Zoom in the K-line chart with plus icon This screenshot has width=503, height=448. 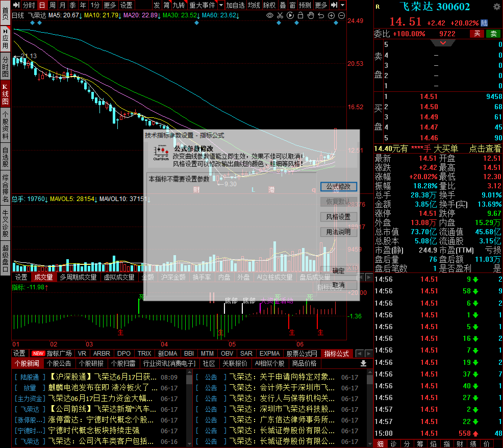click(x=332, y=15)
